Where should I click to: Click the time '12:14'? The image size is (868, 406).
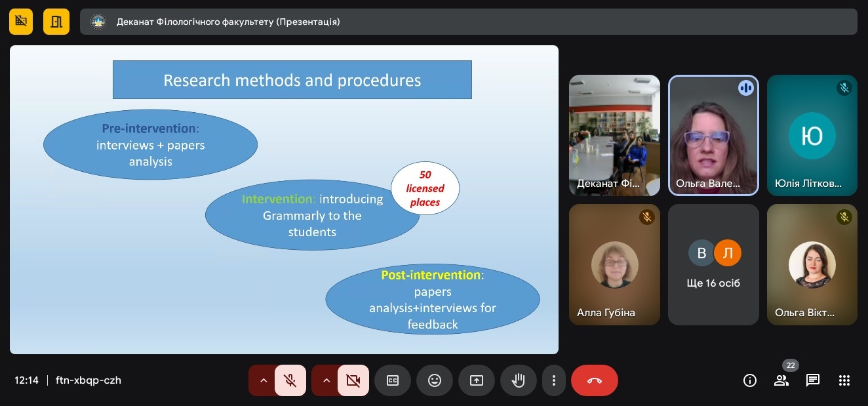click(27, 380)
